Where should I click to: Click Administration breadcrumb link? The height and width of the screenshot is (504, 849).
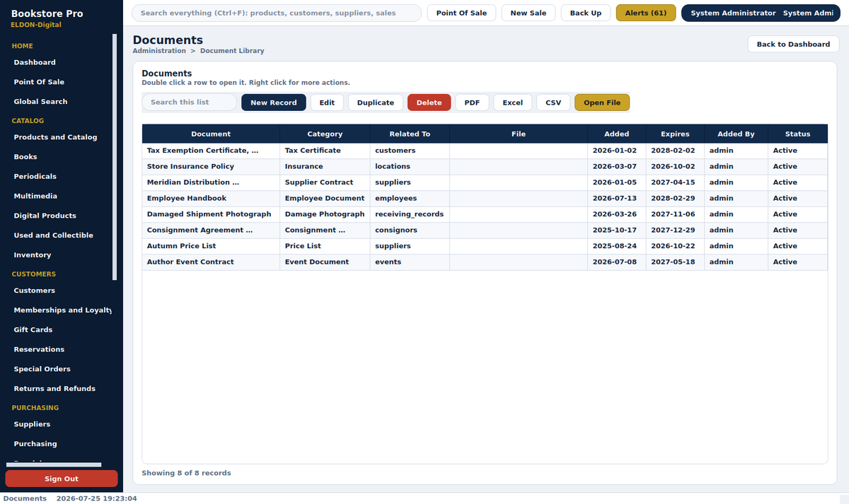(x=159, y=51)
